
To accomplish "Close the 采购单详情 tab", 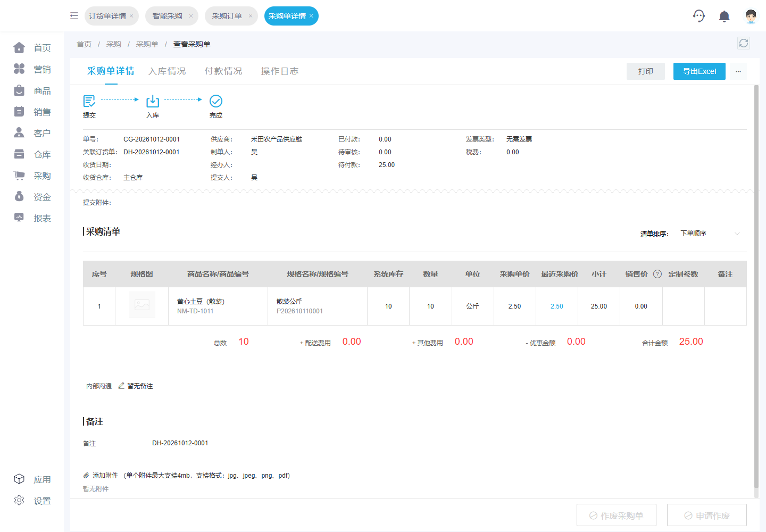I will 311,16.
